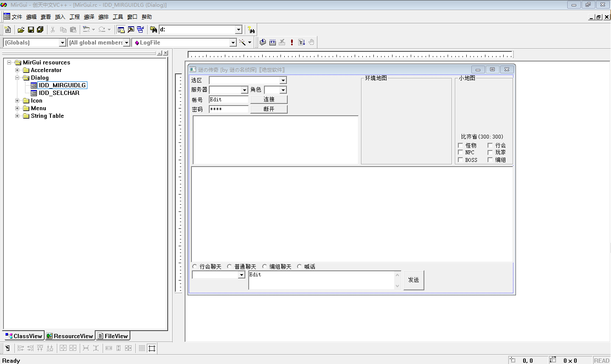Toggle the guides and rulers icon

click(x=152, y=348)
